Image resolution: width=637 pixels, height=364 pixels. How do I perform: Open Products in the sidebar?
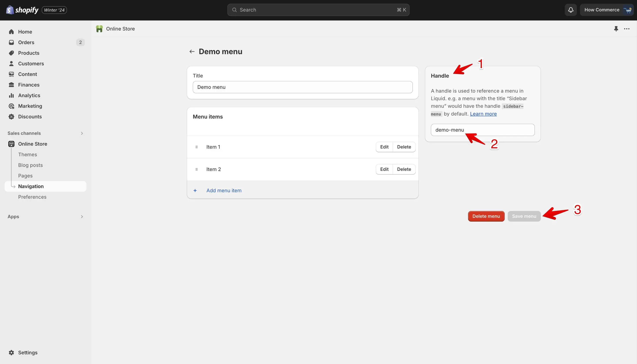click(x=46, y=53)
